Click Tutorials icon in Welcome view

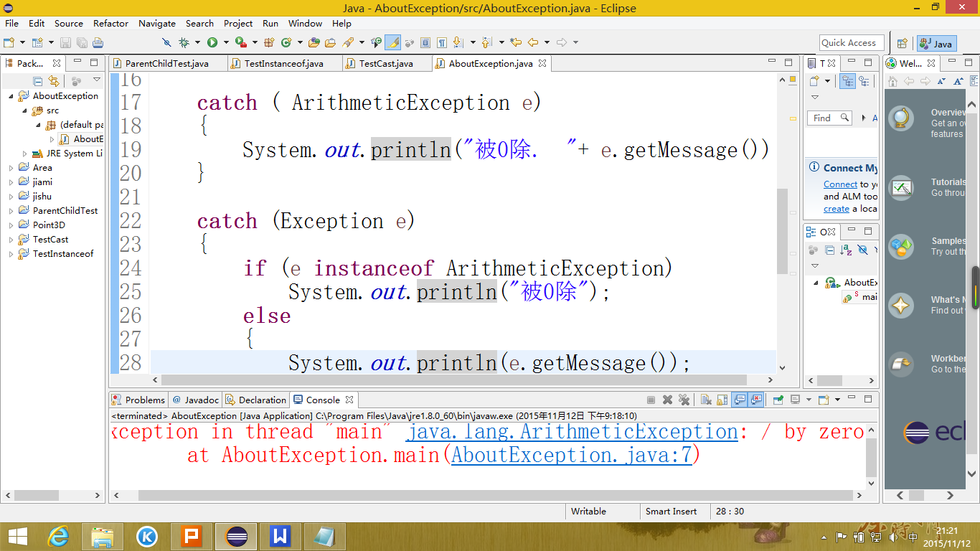pos(900,188)
